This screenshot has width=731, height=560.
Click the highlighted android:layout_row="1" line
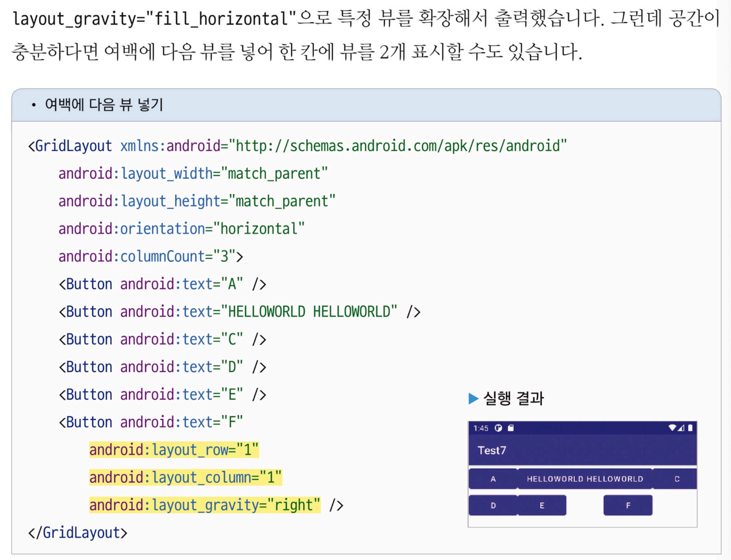[174, 450]
